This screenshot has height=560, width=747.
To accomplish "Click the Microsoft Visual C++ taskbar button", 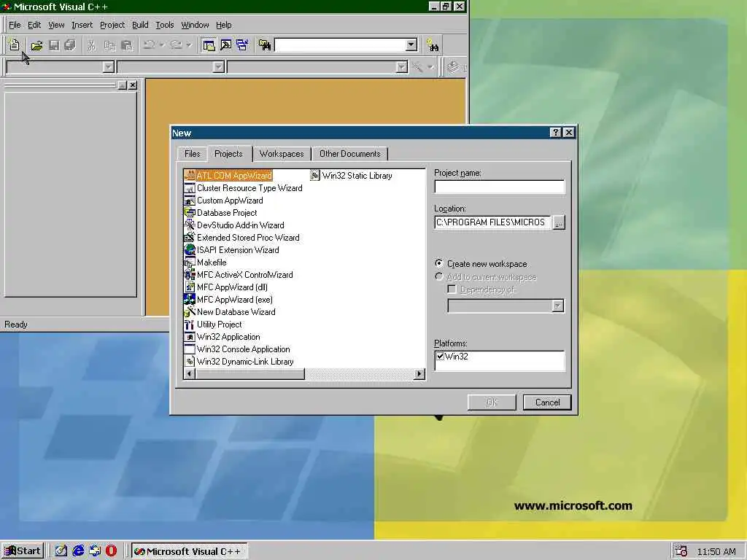I will [189, 551].
